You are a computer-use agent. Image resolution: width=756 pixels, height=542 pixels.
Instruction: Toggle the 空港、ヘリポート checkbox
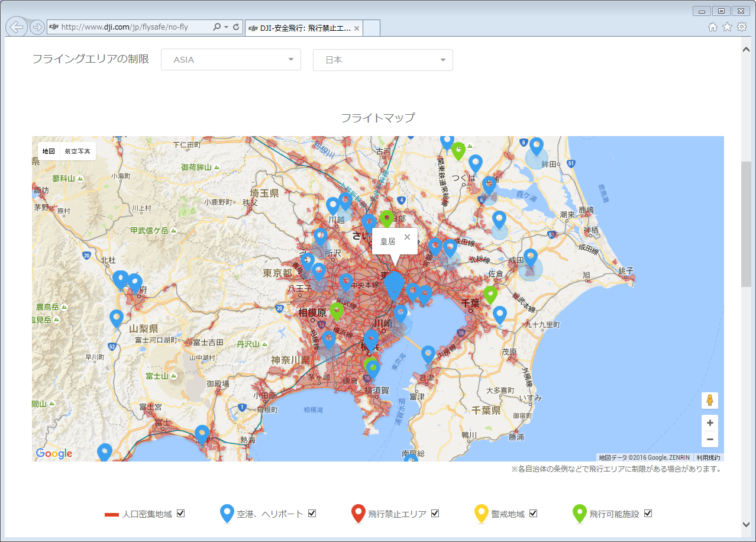[x=312, y=514]
